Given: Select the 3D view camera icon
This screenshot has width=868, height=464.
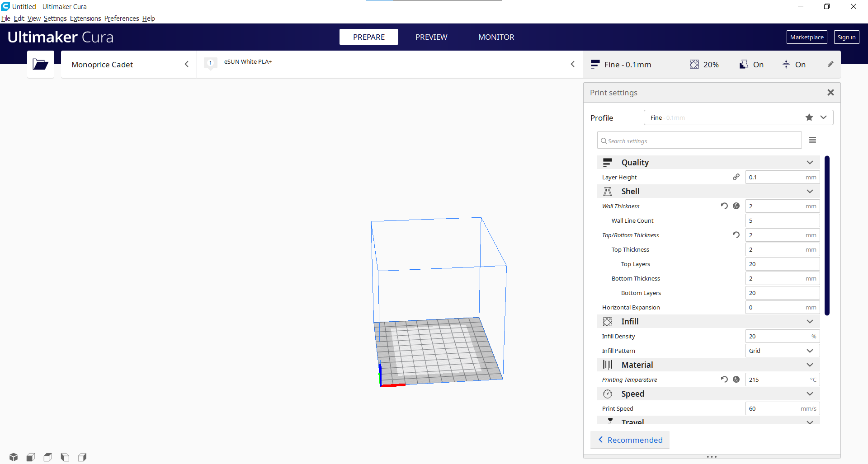Looking at the screenshot, I should (14, 457).
